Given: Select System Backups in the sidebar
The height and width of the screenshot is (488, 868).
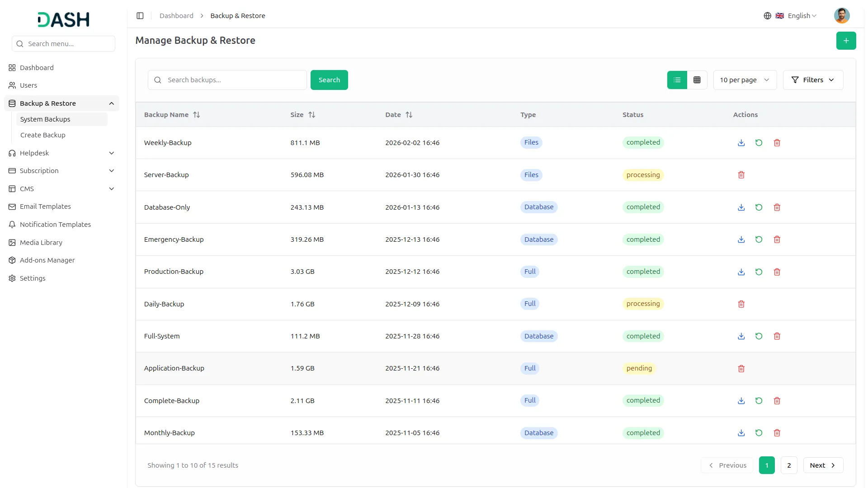Looking at the screenshot, I should (46, 119).
